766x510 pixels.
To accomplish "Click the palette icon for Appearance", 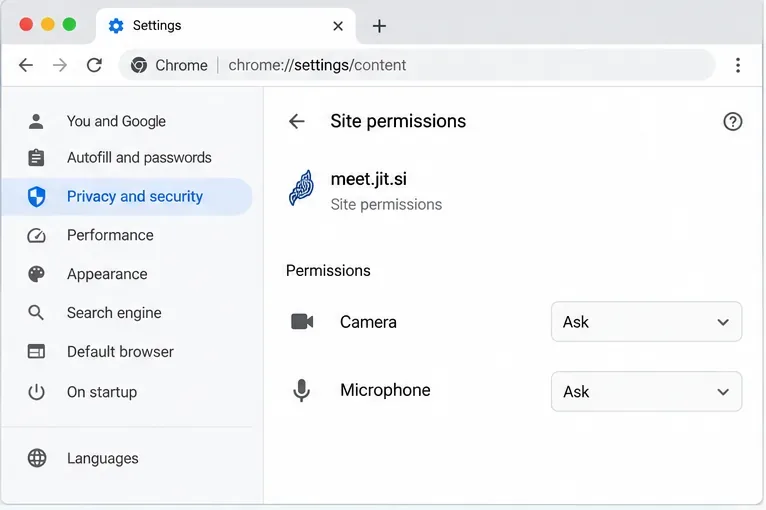I will coord(37,274).
